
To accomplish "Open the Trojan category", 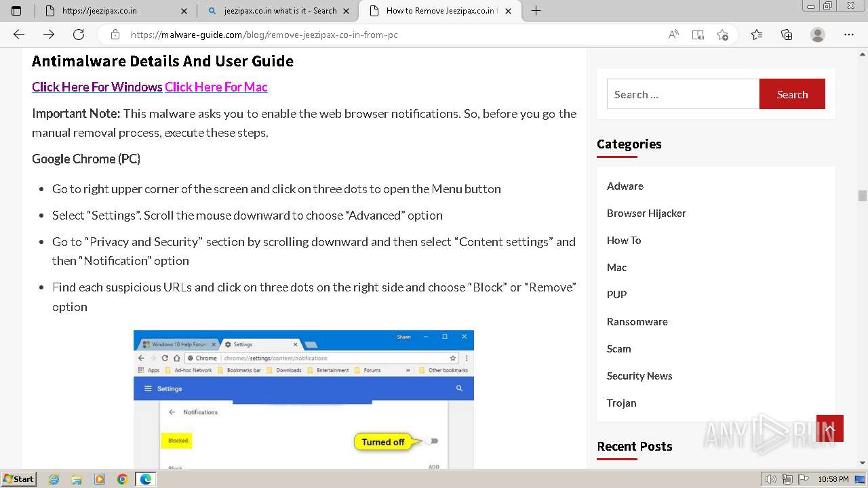I will pyautogui.click(x=622, y=403).
